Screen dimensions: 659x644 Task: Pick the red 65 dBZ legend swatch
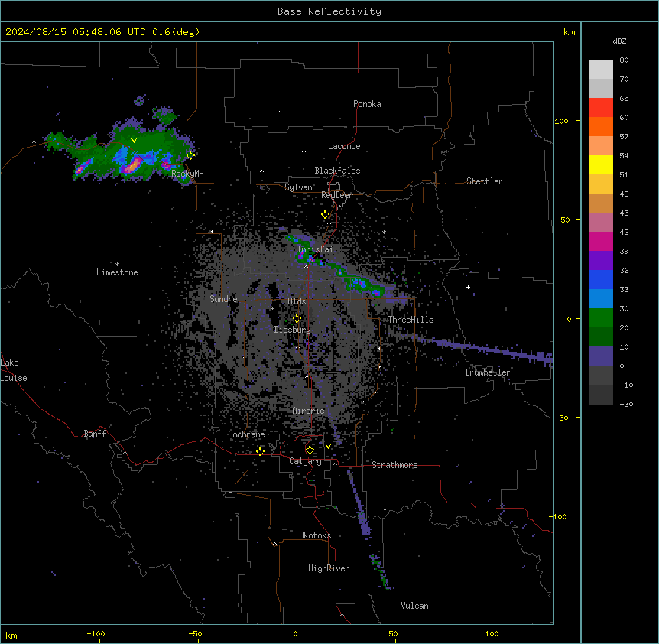coord(601,108)
